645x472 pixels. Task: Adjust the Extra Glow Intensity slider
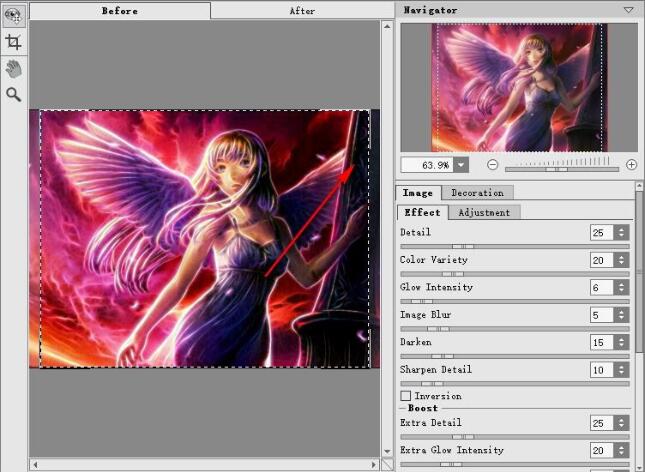pyautogui.click(x=515, y=464)
